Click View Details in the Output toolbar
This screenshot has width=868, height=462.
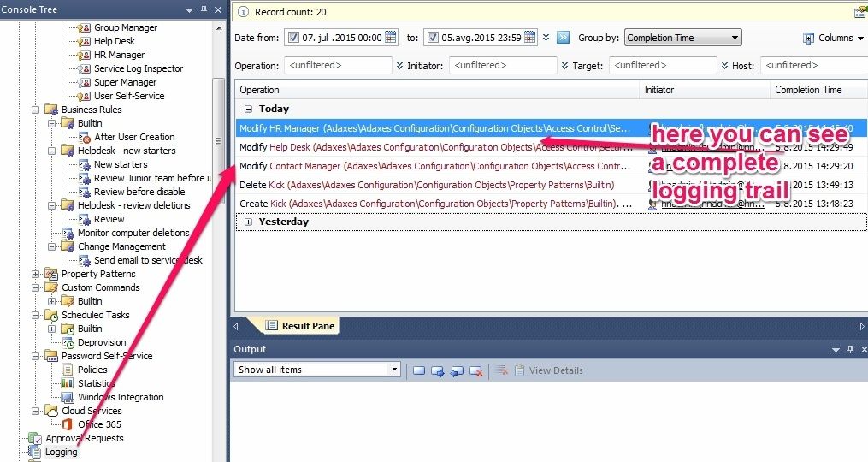coord(549,370)
